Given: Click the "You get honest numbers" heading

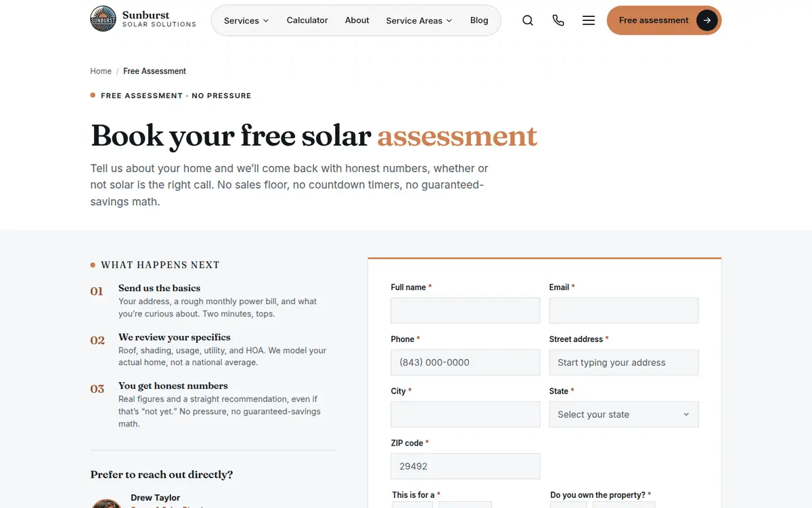Looking at the screenshot, I should tap(173, 386).
